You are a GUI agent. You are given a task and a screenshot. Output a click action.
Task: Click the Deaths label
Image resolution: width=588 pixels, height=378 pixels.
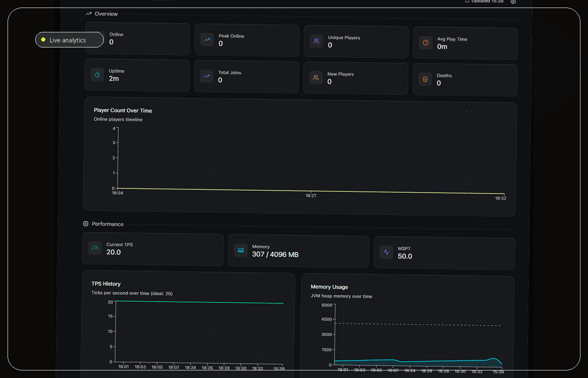click(444, 76)
